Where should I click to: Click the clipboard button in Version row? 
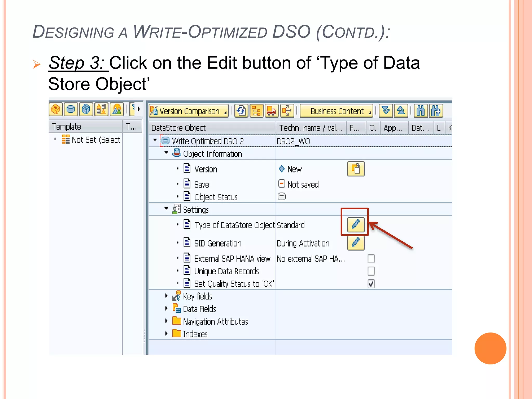click(356, 169)
